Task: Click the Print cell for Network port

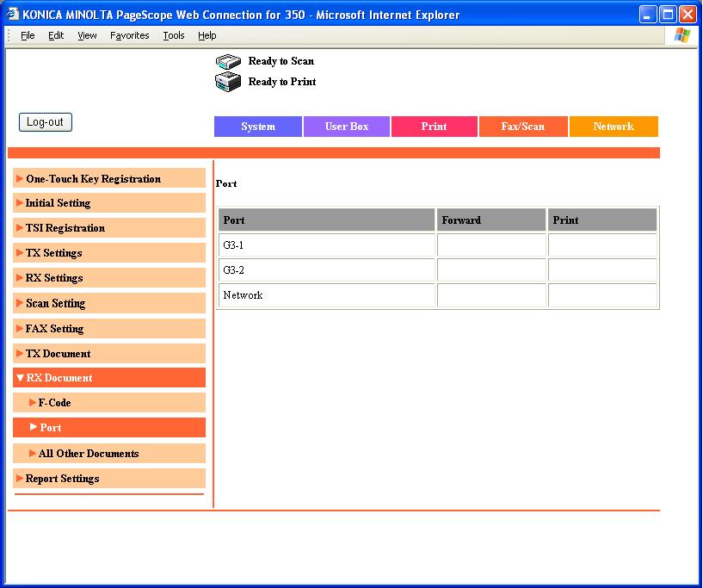Action: click(x=602, y=295)
